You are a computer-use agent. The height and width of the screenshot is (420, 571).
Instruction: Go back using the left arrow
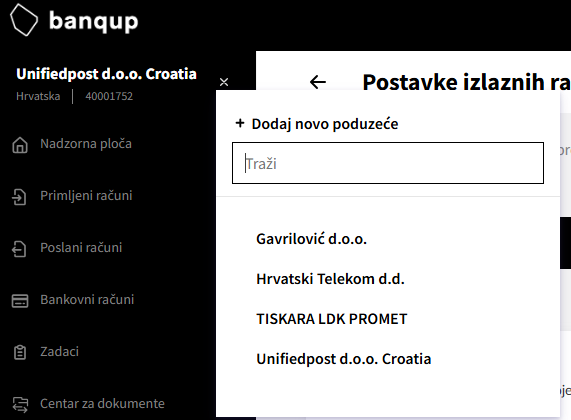pyautogui.click(x=318, y=82)
